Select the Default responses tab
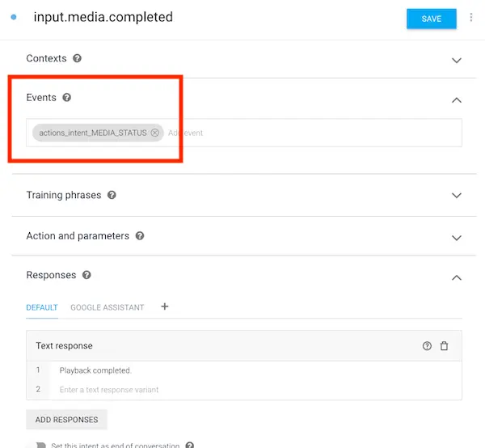Viewport: 485px width, 448px height. pos(42,307)
